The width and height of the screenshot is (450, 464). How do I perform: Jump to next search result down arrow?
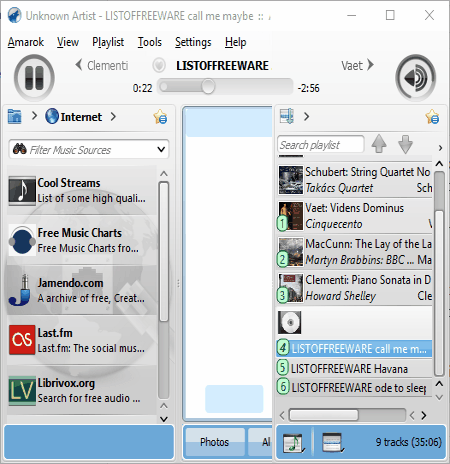[405, 144]
